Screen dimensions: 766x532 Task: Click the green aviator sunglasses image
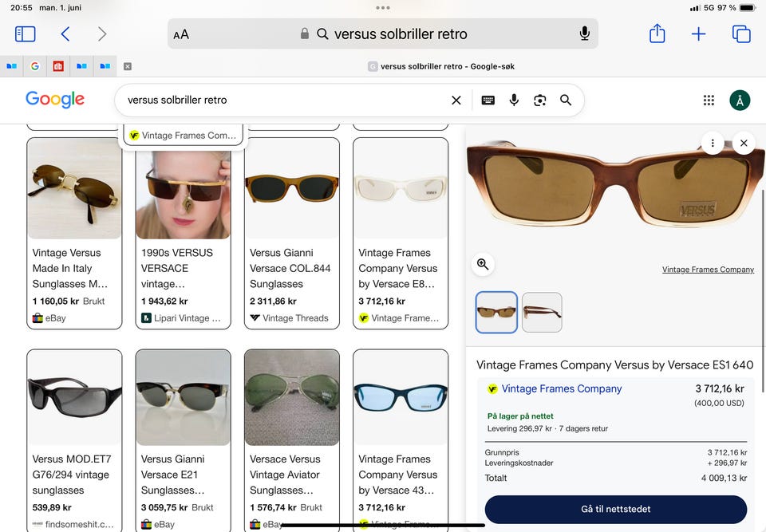click(x=292, y=398)
